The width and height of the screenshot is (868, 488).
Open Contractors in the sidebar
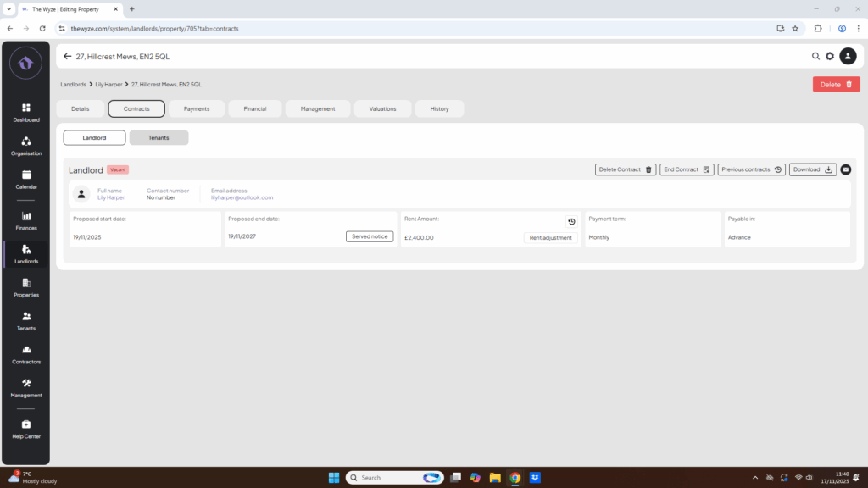point(25,354)
